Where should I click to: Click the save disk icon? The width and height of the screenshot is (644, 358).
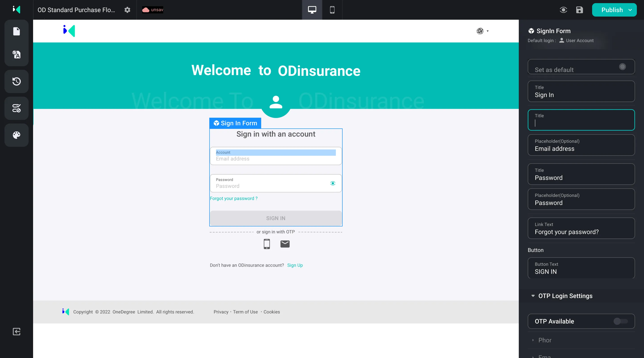pyautogui.click(x=579, y=10)
